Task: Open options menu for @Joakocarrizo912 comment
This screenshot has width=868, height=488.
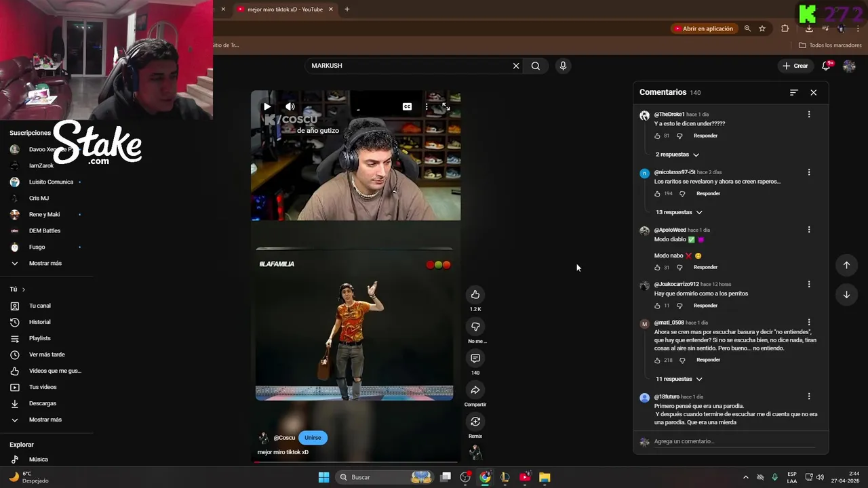Action: tap(809, 284)
